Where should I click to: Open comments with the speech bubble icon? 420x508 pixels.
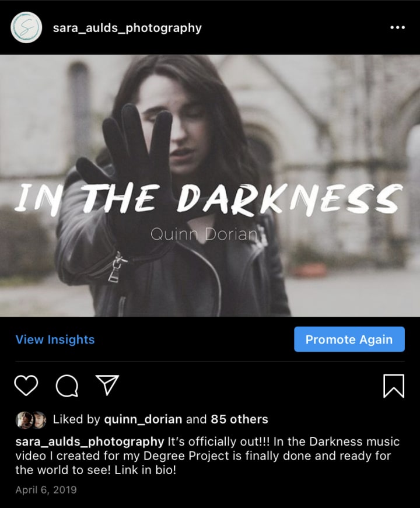click(x=66, y=386)
